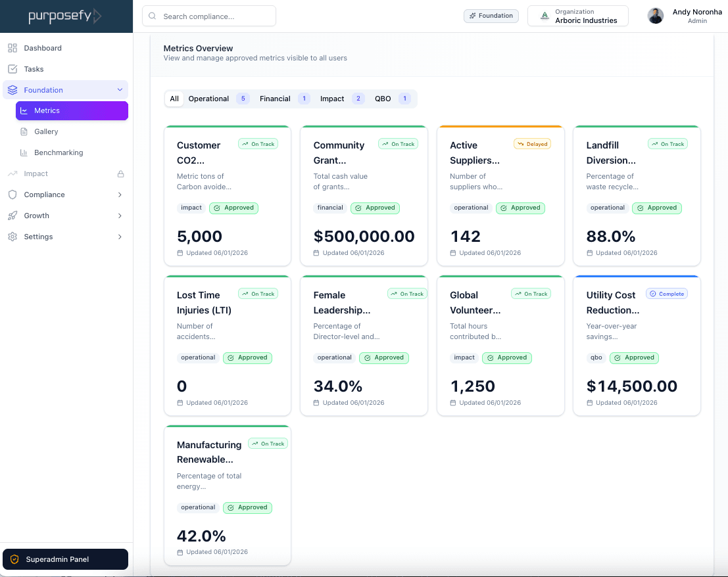Click the Metrics chart icon in sidebar
Screen dimensions: 728x577
pos(24,110)
